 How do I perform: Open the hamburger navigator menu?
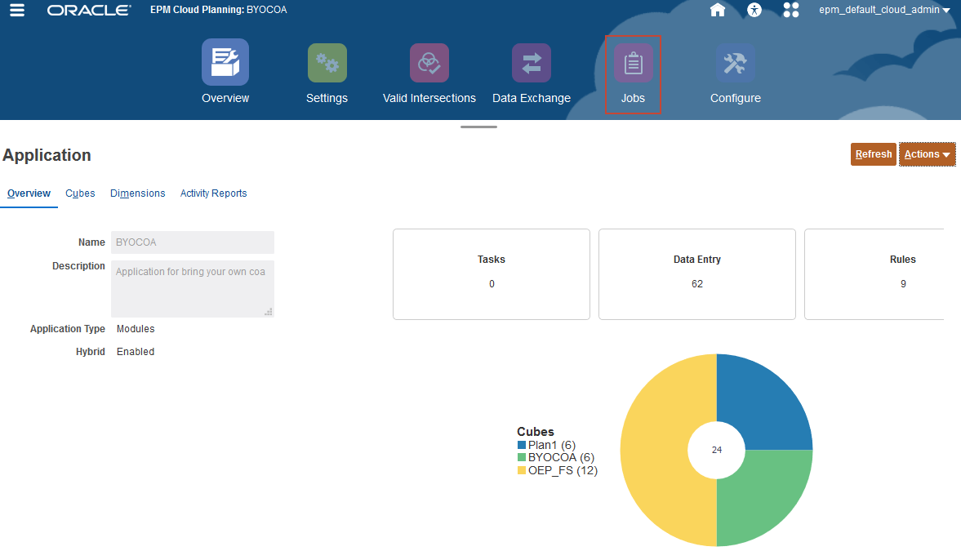coord(17,10)
